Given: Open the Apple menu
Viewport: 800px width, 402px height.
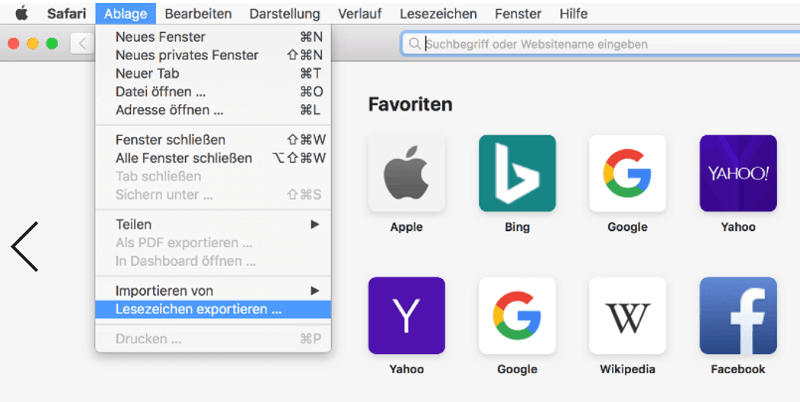Looking at the screenshot, I should (x=21, y=13).
